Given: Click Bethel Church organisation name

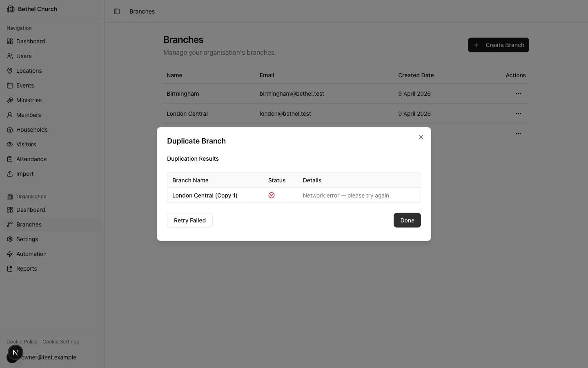Looking at the screenshot, I should pos(38,9).
